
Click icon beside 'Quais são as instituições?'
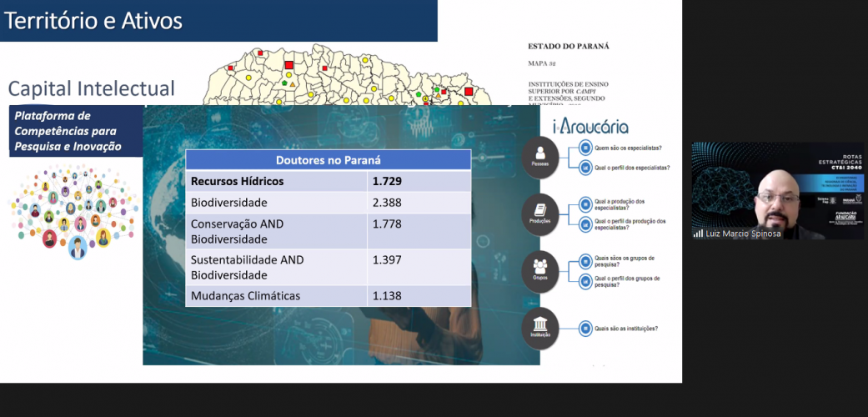[585, 328]
